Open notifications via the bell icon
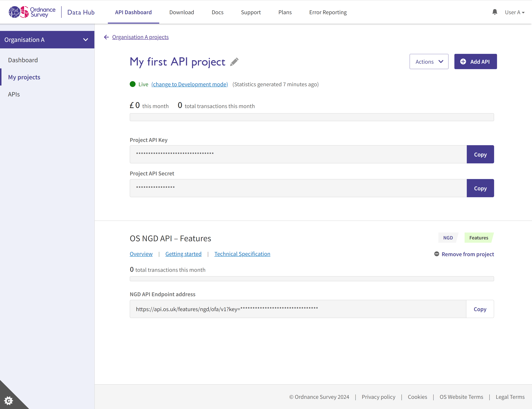532x409 pixels. click(x=495, y=12)
